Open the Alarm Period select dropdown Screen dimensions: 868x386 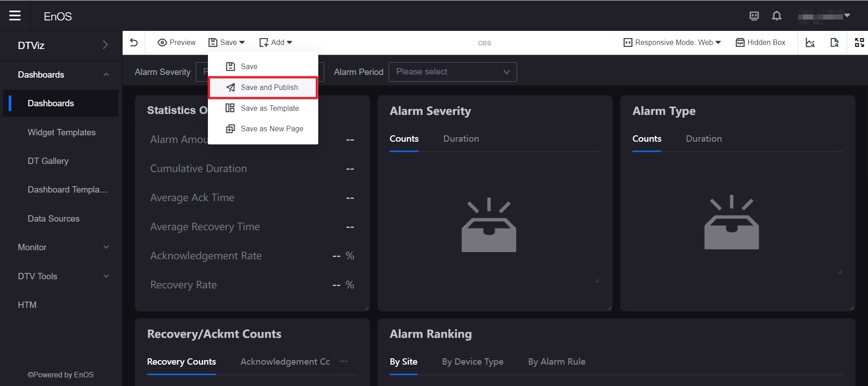tap(453, 72)
